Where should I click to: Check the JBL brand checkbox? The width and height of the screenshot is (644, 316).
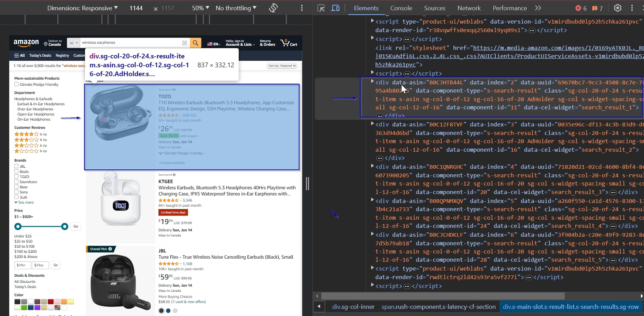click(16, 166)
